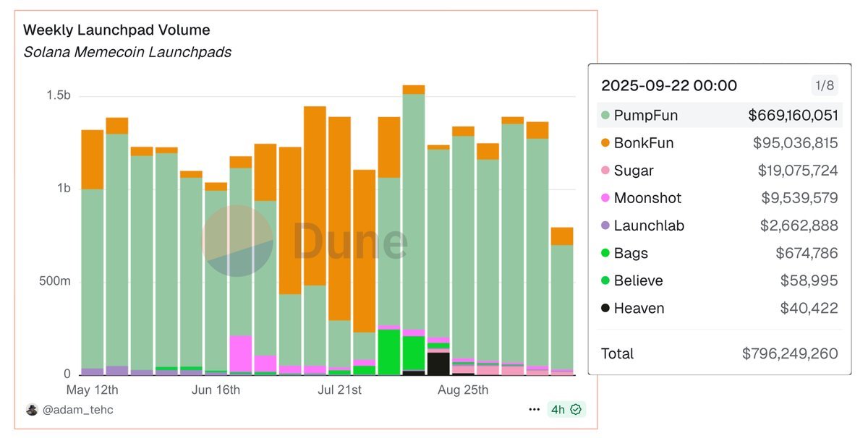Toggle the Believe series in legend
The height and width of the screenshot is (438, 868).
(638, 281)
